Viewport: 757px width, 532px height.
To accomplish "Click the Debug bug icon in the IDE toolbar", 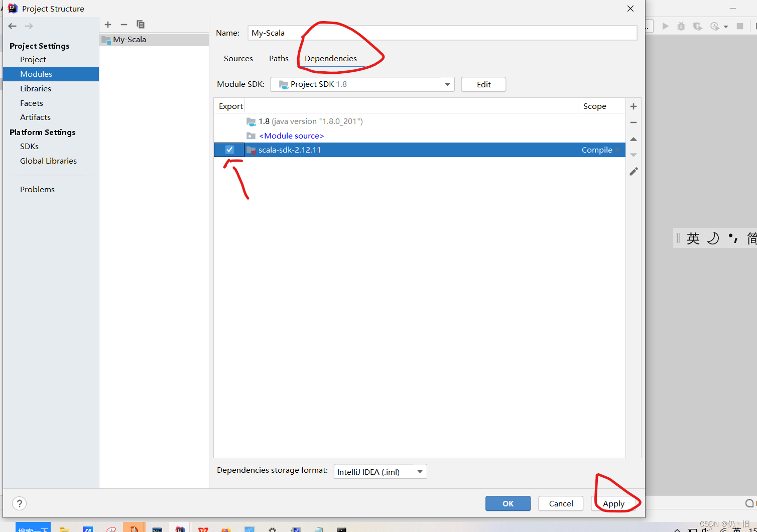I will [681, 26].
